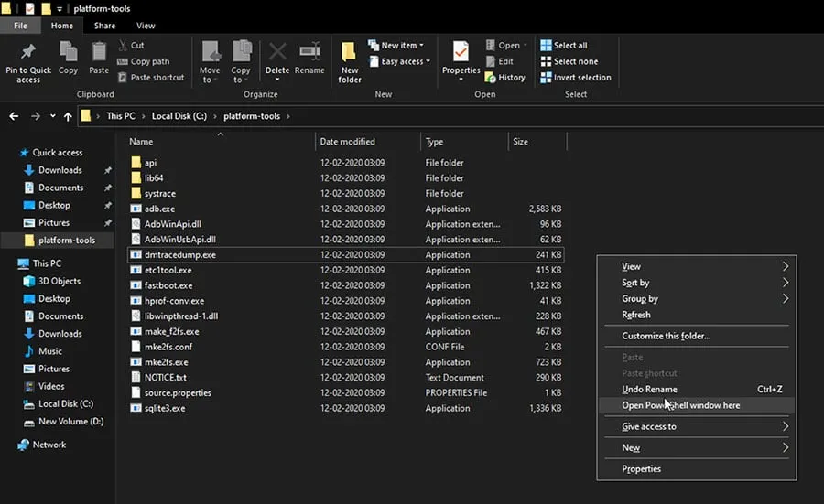Image resolution: width=824 pixels, height=504 pixels.
Task: Open the Share ribbon tab
Action: [x=104, y=26]
